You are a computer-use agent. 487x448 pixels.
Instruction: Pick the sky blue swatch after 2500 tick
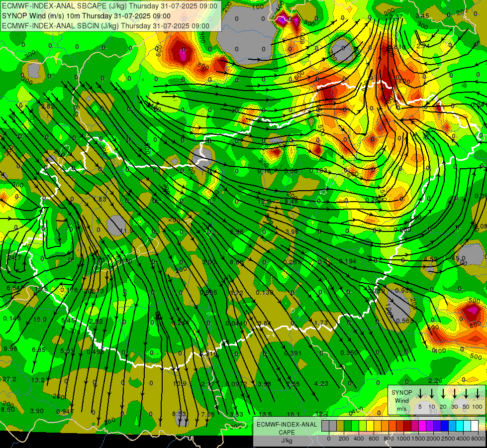click(x=452, y=426)
